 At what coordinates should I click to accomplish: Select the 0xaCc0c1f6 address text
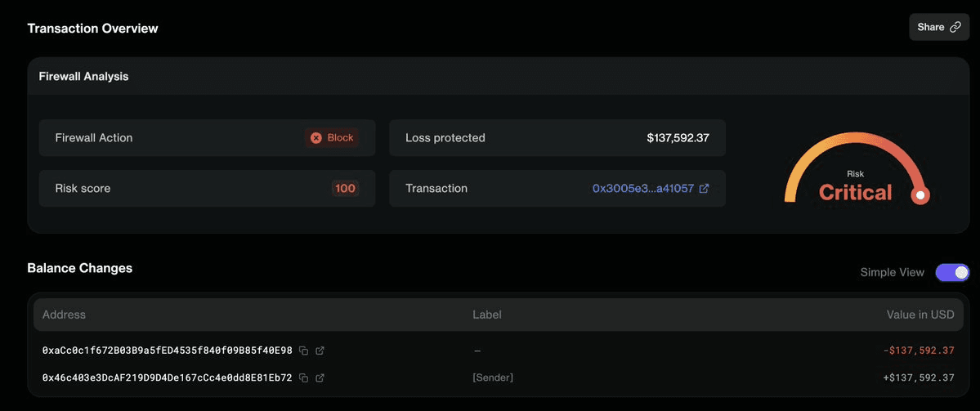click(167, 351)
